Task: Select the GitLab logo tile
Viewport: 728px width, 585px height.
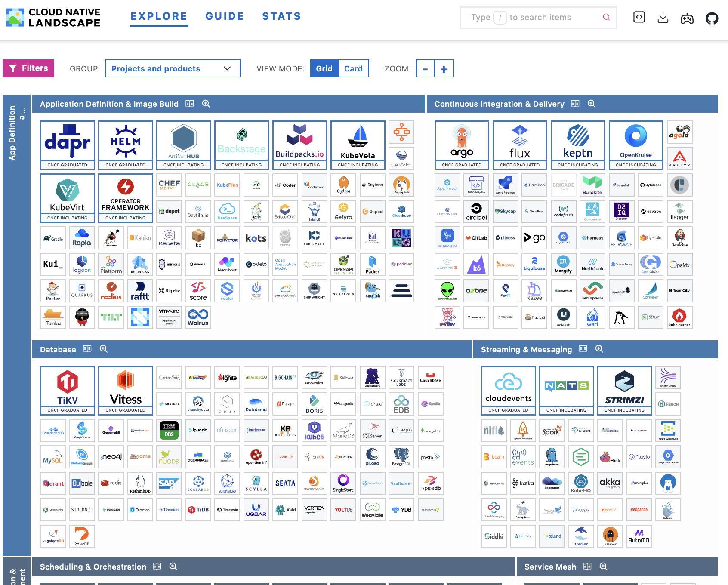Action: (476, 238)
